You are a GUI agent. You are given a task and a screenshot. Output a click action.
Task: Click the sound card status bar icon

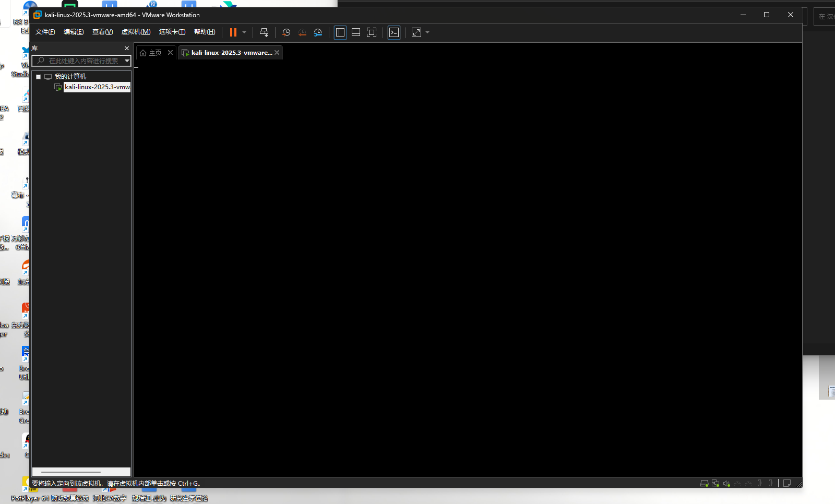[x=726, y=483]
